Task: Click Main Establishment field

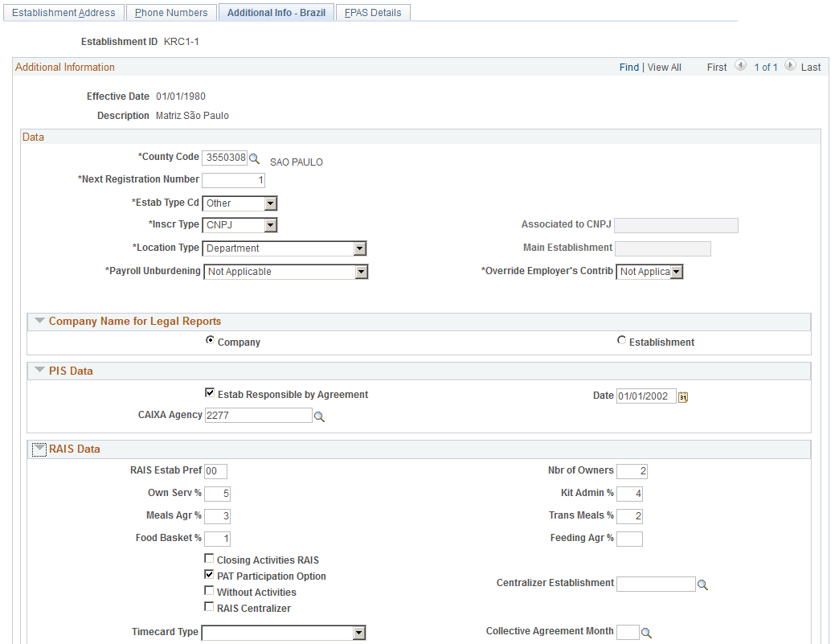Action: pyautogui.click(x=663, y=248)
